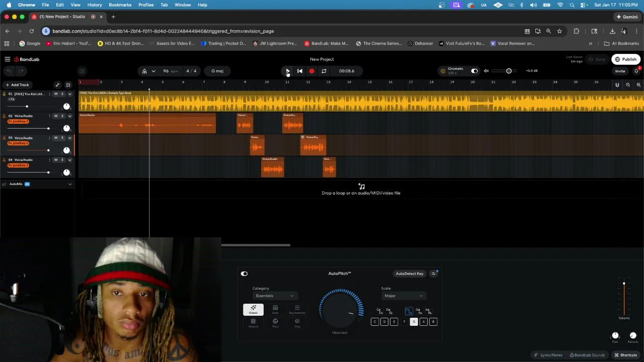Image resolution: width=644 pixels, height=362 pixels.
Task: Run AutoDetect Key
Action: 410,274
